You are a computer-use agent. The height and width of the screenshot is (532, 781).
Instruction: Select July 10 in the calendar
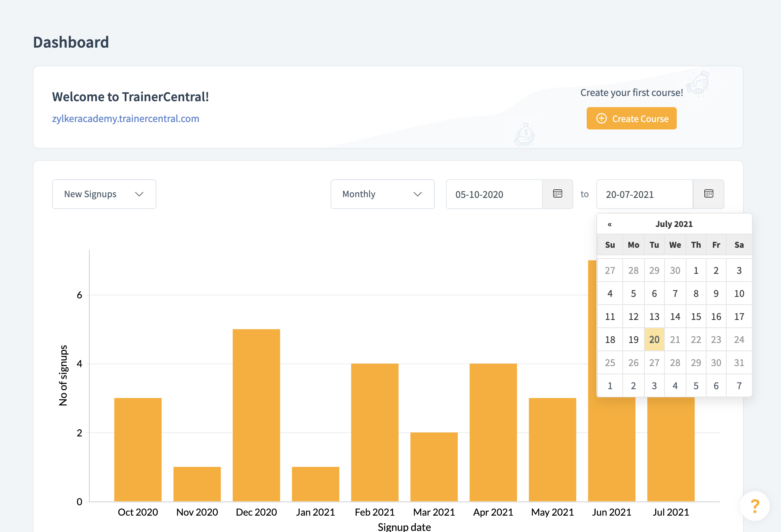pyautogui.click(x=739, y=294)
